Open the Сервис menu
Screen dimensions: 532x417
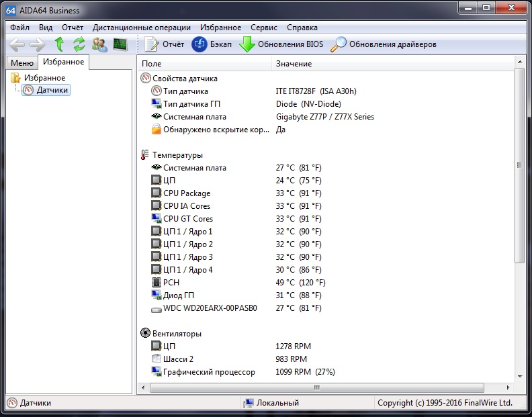point(264,28)
